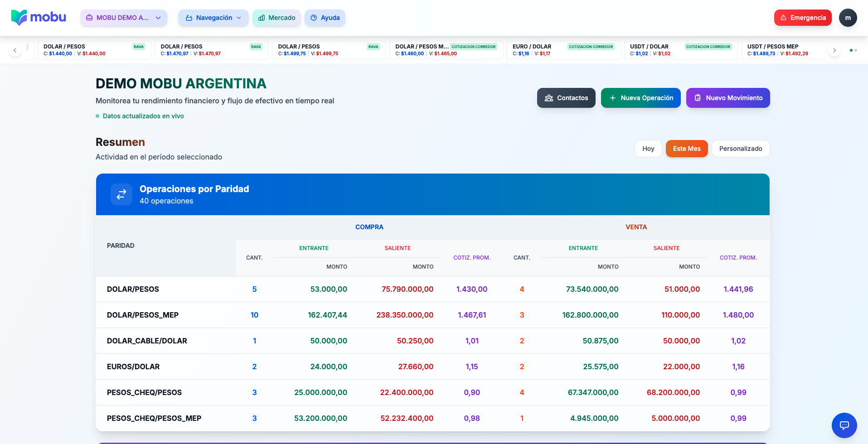This screenshot has width=868, height=444.
Task: Click the clipboard icon in Nuevo Movimiento
Action: click(x=698, y=98)
